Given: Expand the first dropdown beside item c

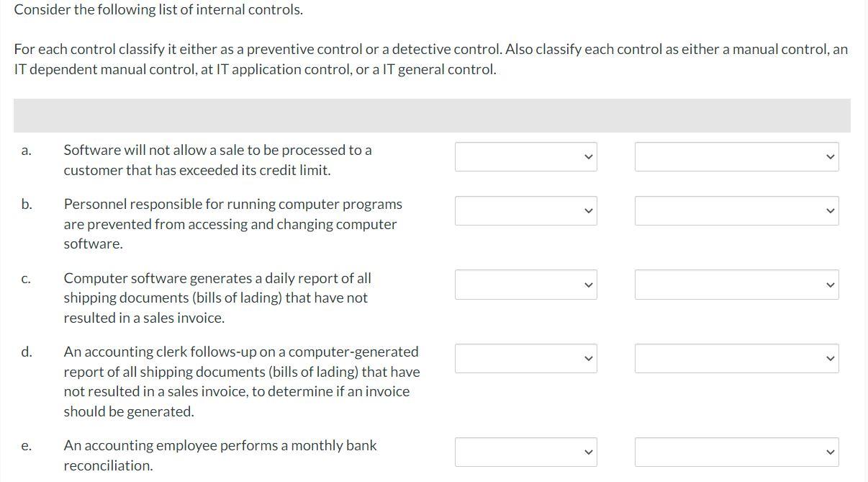Looking at the screenshot, I should 525,285.
